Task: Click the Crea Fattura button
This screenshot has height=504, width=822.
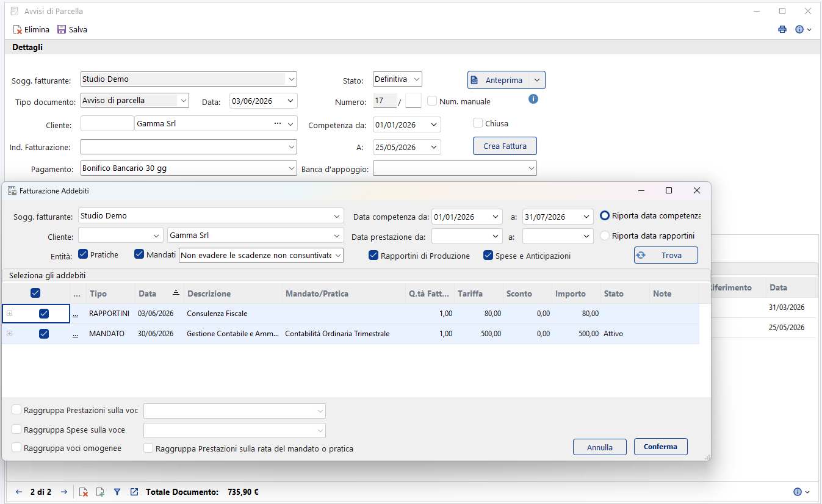Action: [505, 146]
